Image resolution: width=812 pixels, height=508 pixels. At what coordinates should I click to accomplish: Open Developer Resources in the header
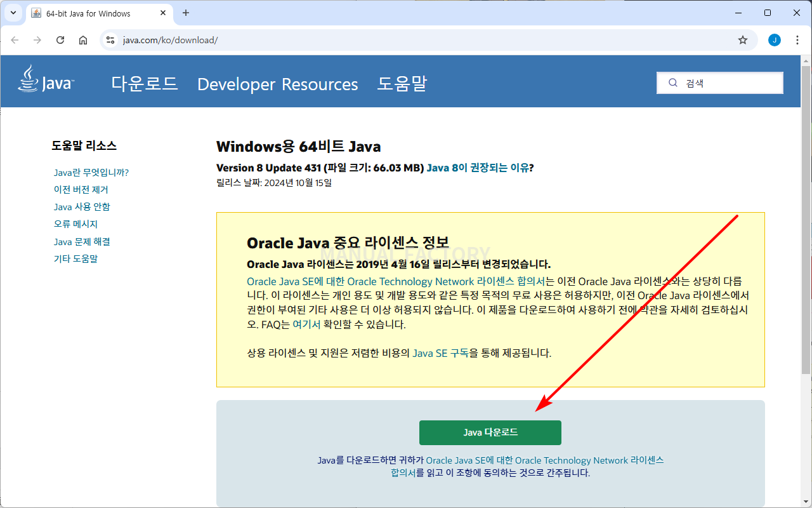pos(278,84)
